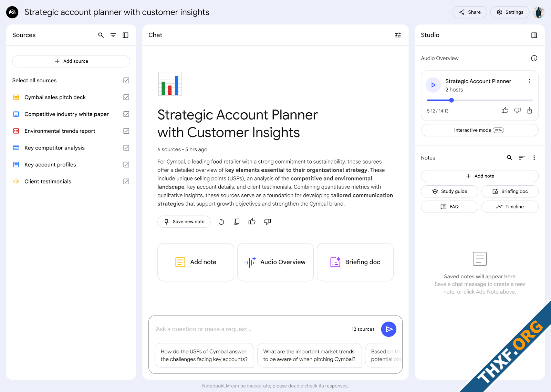Play the Strategic Account Planner audio
This screenshot has height=392, width=551.
(433, 85)
